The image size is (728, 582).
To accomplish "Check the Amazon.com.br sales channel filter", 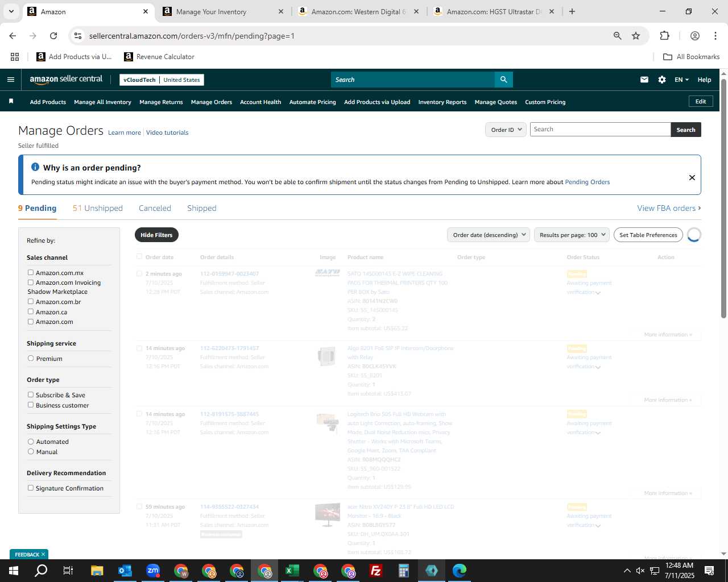I will (x=31, y=302).
